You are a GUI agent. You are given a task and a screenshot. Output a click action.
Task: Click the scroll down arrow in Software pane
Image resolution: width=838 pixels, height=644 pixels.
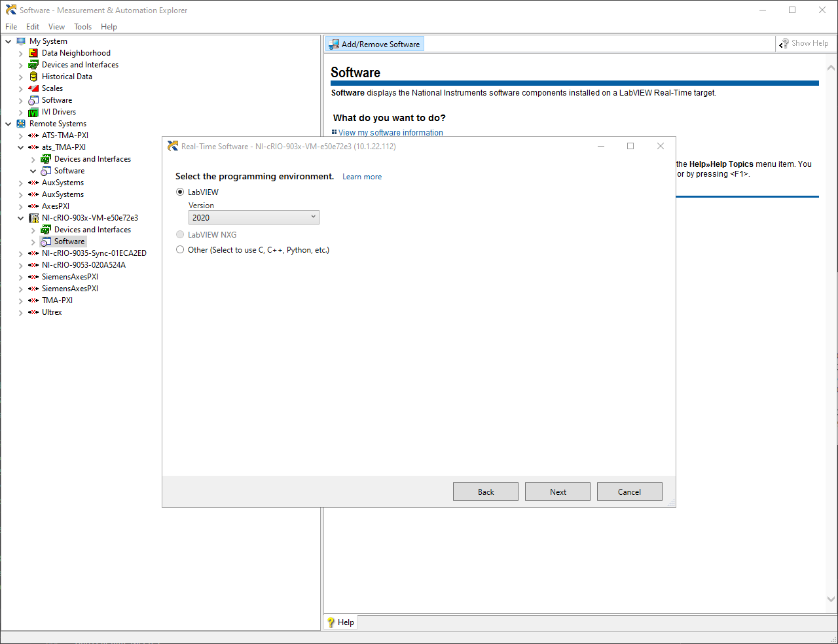click(x=831, y=599)
